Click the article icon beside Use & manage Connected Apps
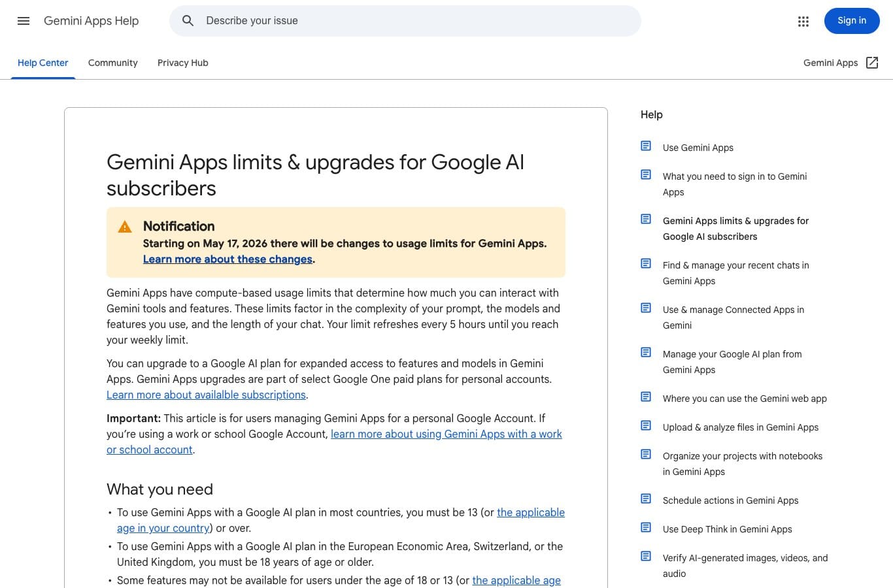This screenshot has height=588, width=893. click(x=646, y=308)
